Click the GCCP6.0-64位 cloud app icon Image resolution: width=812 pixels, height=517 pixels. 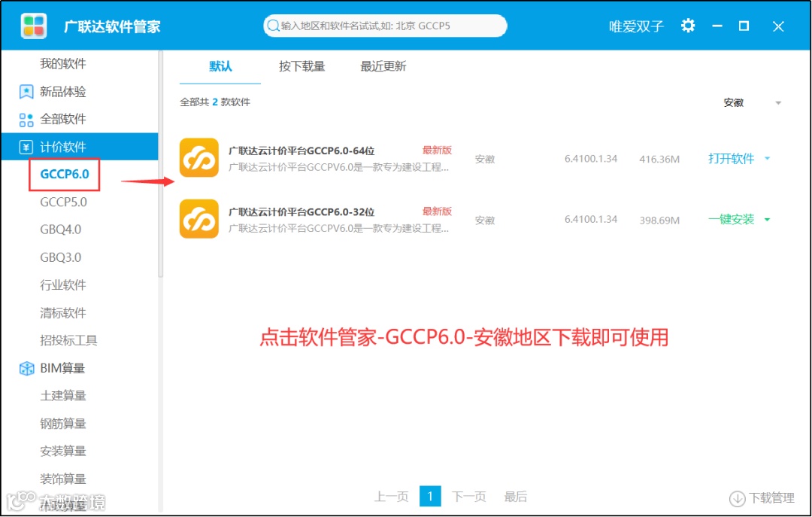pos(199,157)
